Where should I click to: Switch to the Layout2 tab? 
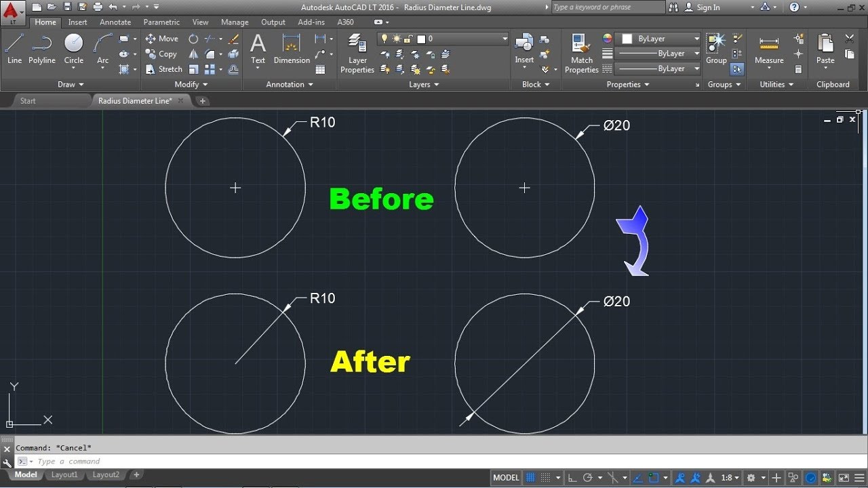(106, 475)
